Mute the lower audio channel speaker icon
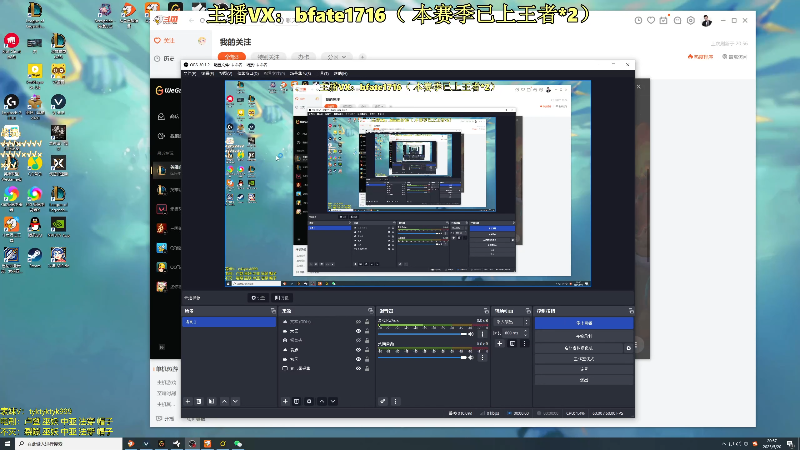 tap(471, 358)
